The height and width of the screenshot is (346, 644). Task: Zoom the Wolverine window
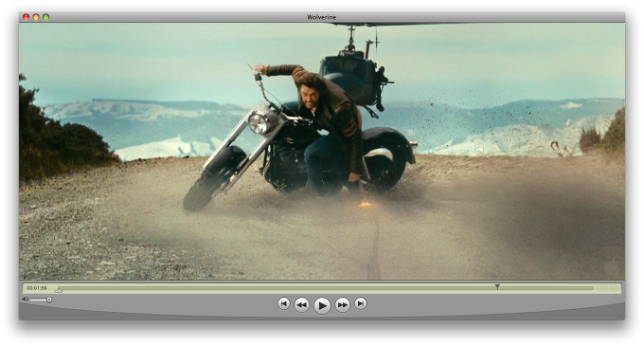45,17
